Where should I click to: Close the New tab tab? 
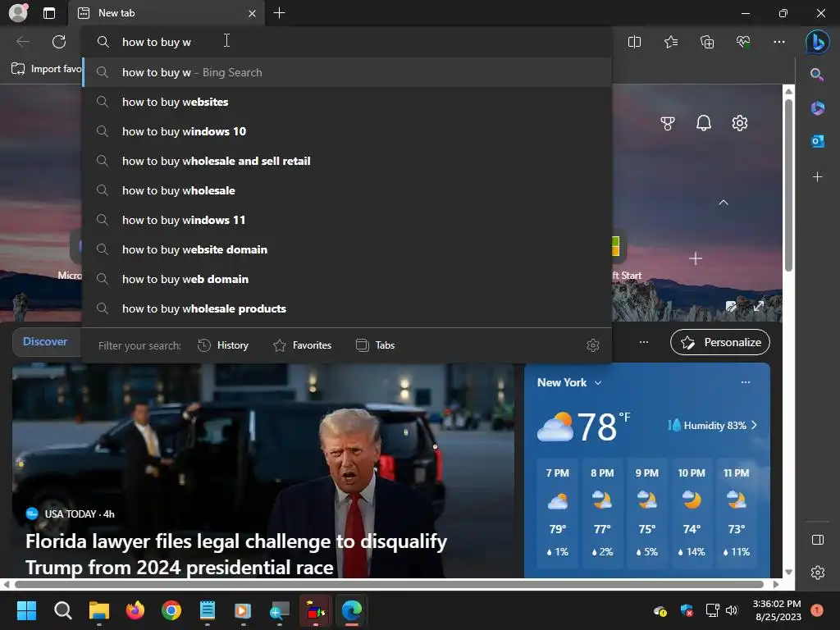(x=252, y=13)
